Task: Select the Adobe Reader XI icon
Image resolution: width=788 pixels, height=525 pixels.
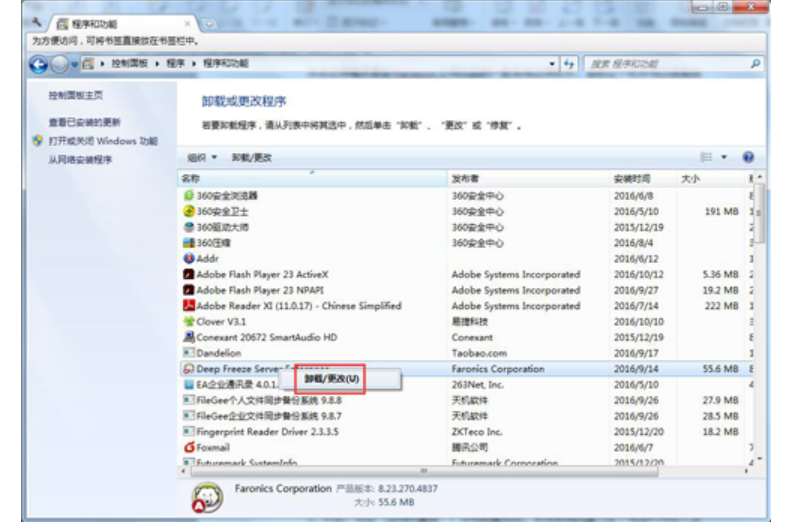Action: point(188,306)
